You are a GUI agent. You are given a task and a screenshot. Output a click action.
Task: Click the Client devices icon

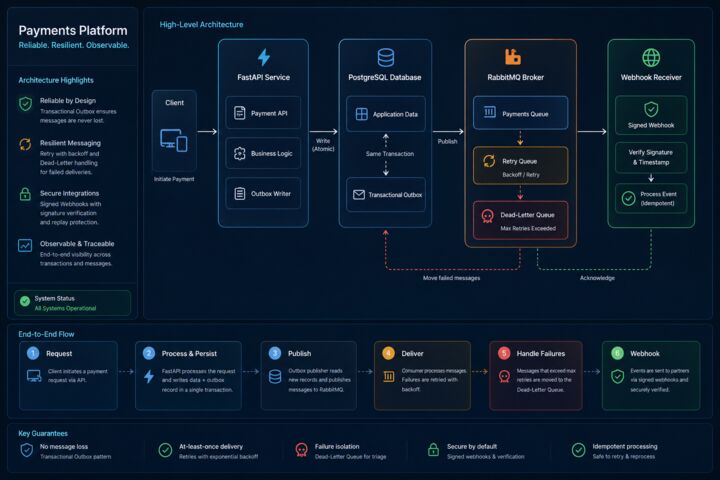click(174, 140)
